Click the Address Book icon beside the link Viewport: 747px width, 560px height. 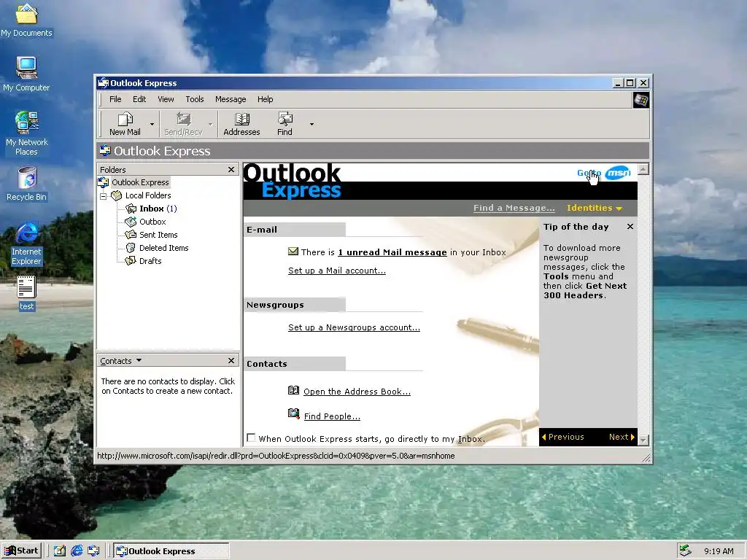click(293, 391)
